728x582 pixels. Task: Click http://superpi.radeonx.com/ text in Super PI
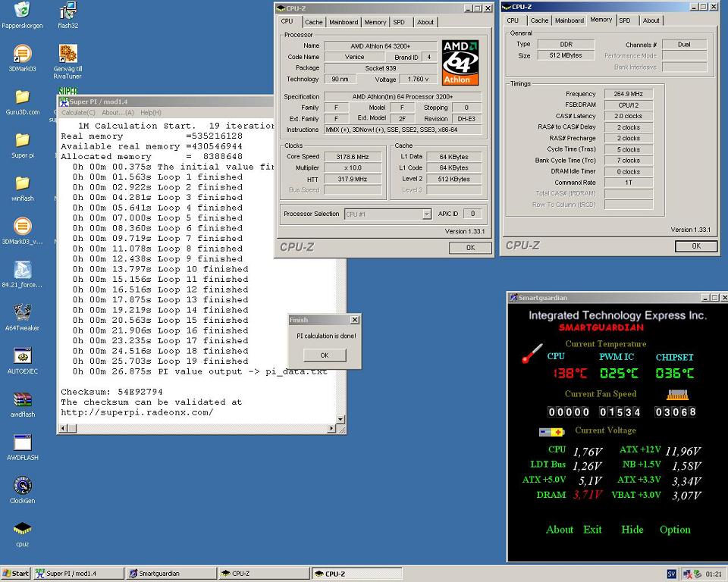point(137,412)
